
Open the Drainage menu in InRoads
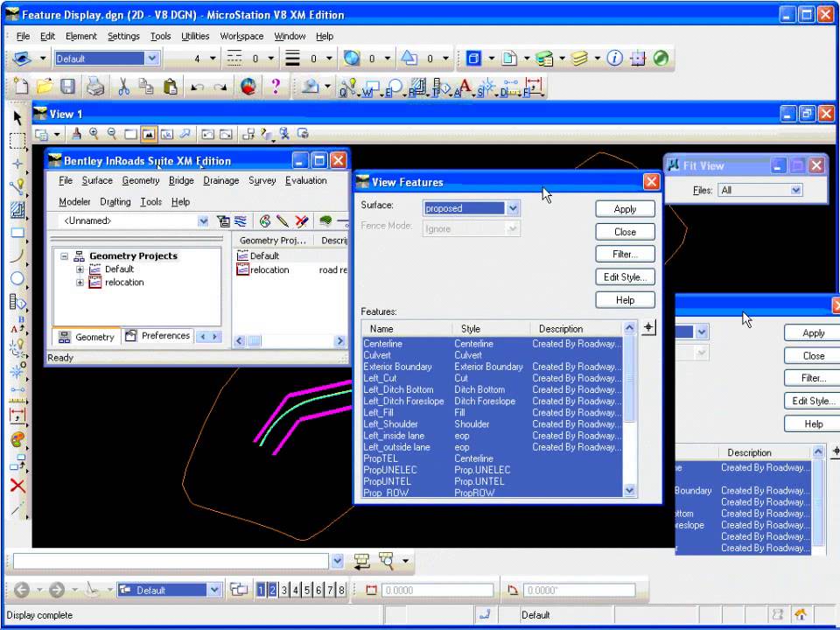[220, 180]
